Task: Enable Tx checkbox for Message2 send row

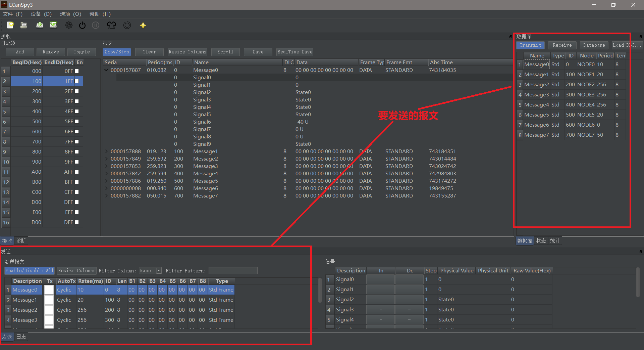Action: (x=49, y=310)
